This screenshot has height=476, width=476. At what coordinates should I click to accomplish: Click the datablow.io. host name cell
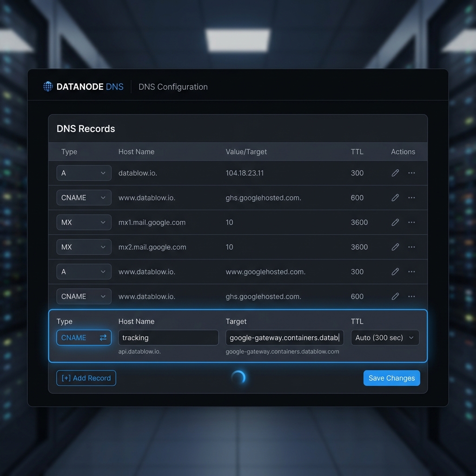click(x=138, y=173)
